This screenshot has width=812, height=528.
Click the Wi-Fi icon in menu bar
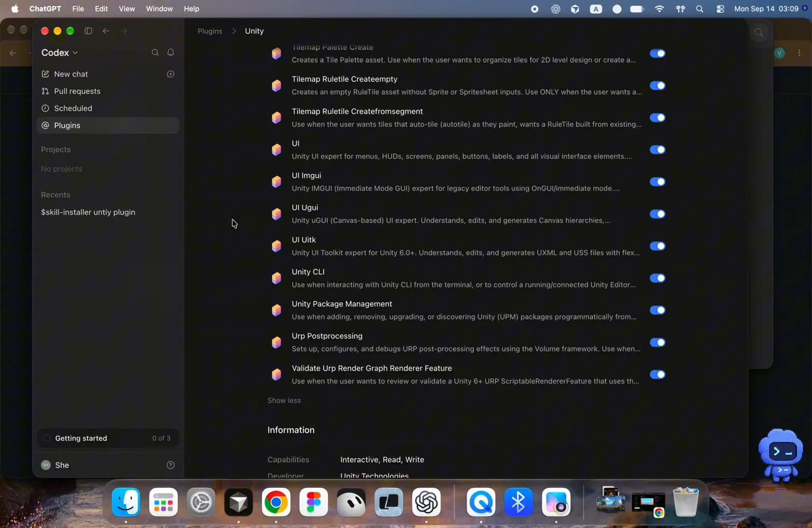coord(659,9)
